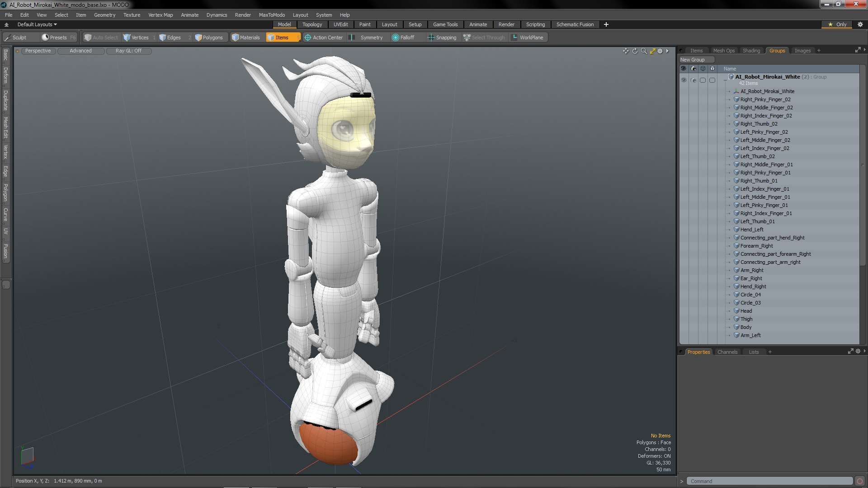
Task: Open the Vertex Map menu
Action: tap(160, 15)
